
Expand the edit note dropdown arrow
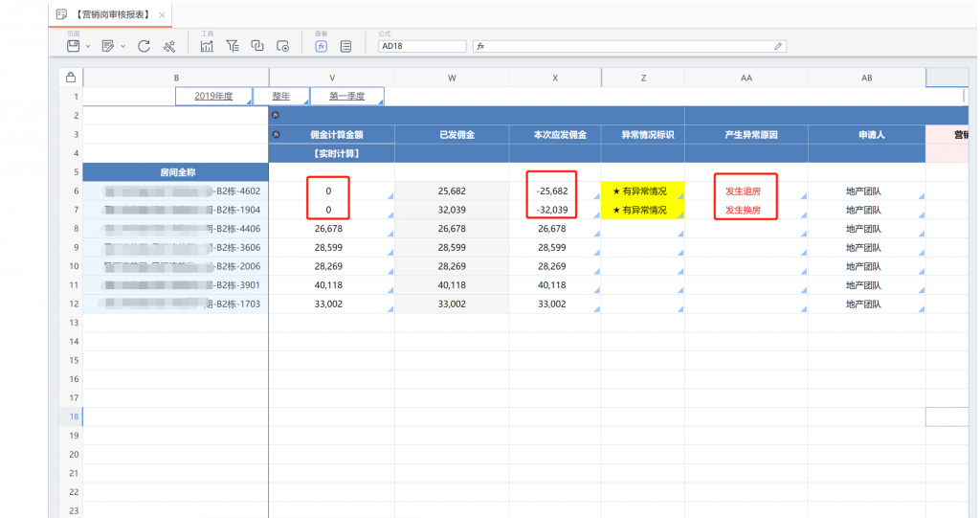122,46
